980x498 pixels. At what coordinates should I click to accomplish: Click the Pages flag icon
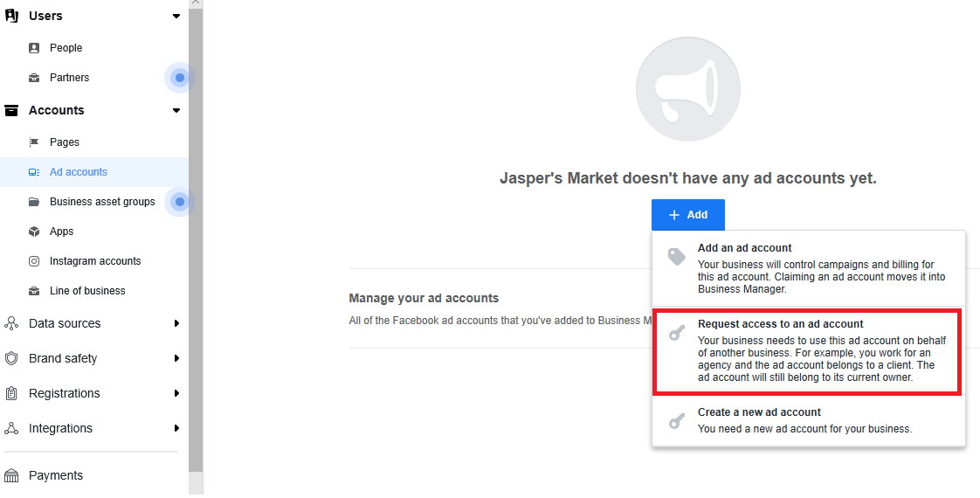pos(34,142)
